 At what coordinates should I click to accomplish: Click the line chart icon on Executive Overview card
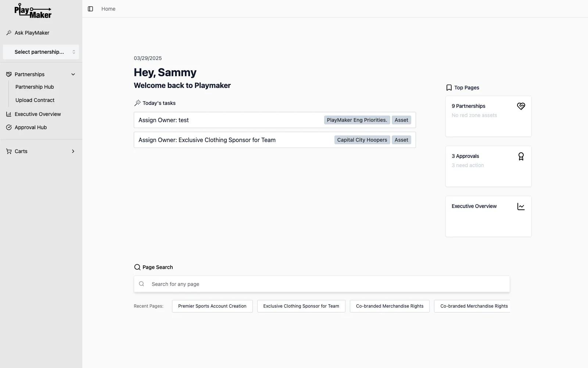click(x=521, y=206)
